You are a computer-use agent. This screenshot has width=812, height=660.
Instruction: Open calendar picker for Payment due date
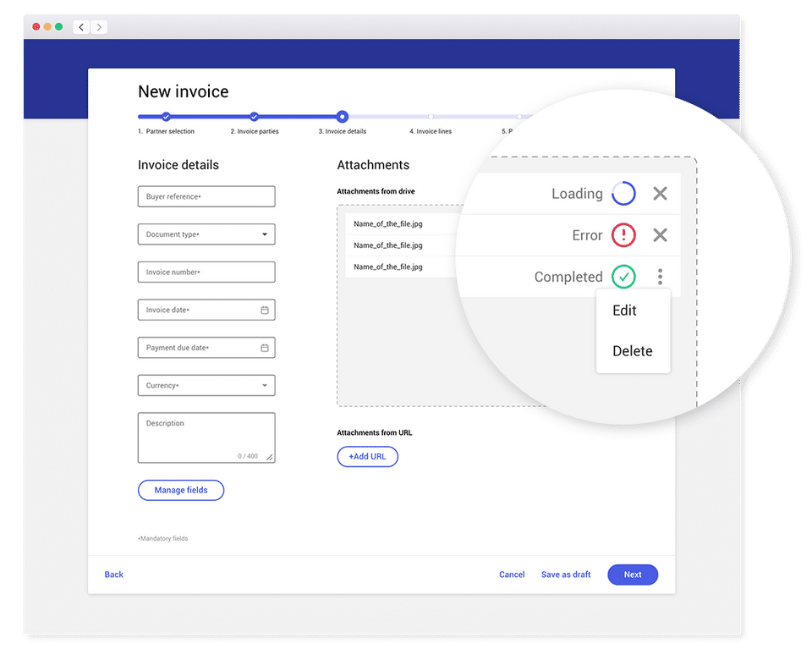point(265,348)
